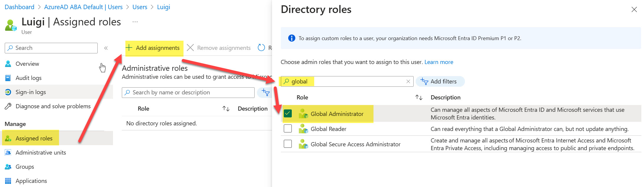Click the Description header in Directory roles
Image resolution: width=644 pixels, height=187 pixels.
(x=445, y=97)
